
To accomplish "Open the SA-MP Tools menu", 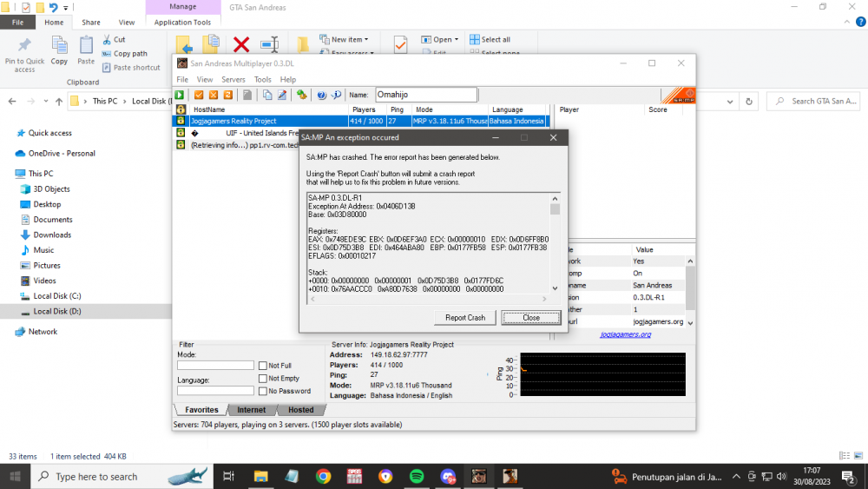I will pyautogui.click(x=262, y=80).
